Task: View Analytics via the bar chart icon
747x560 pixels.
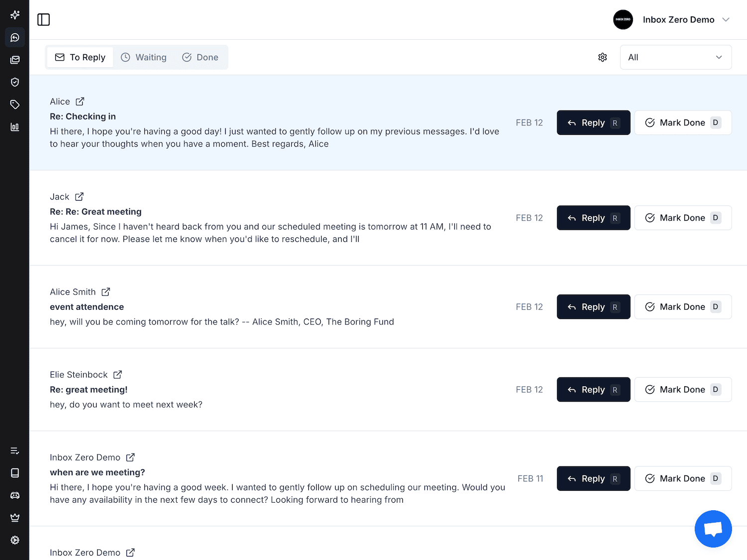Action: tap(15, 127)
